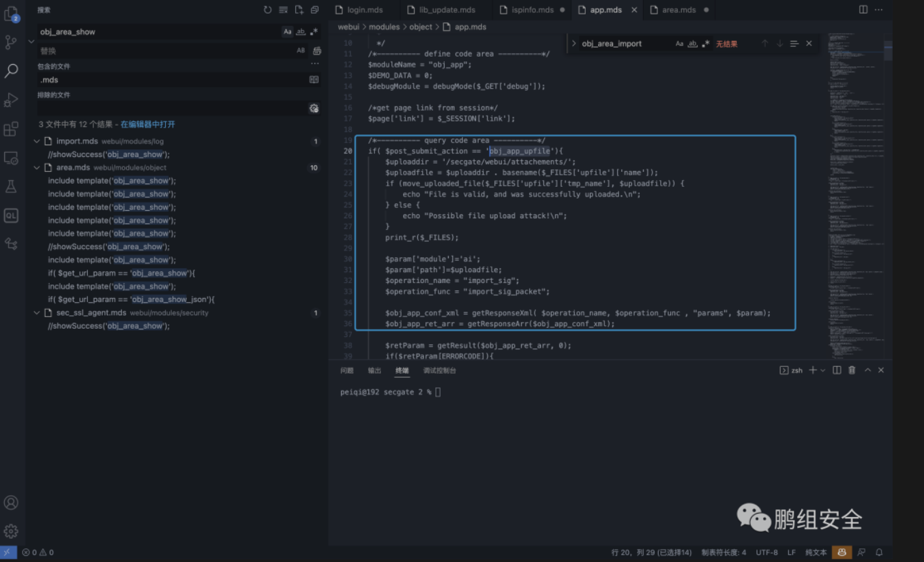
Task: Click the 包含的文件 input field
Action: (170, 80)
